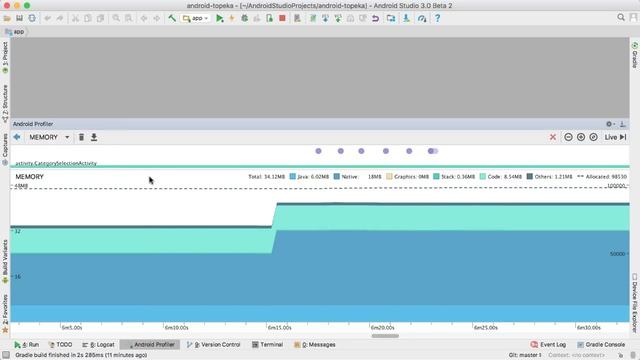Open the Build Variants side tab
This screenshot has width=640, height=360.
(x=5, y=261)
